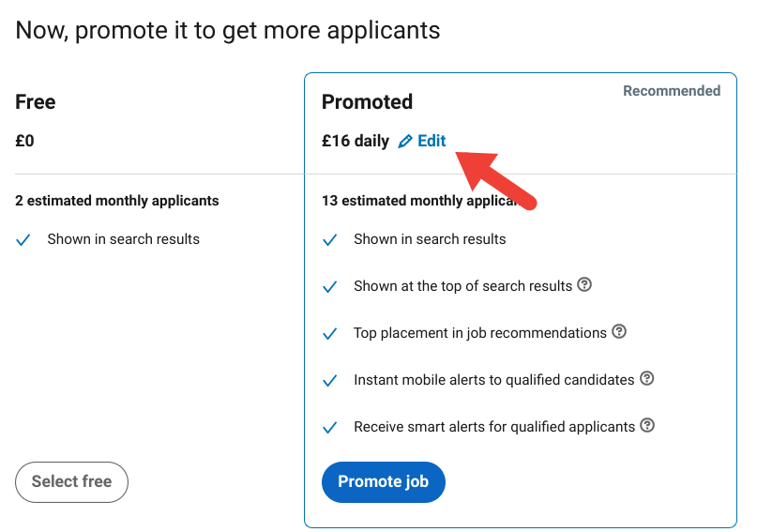Open help icon for top of search results

(584, 284)
